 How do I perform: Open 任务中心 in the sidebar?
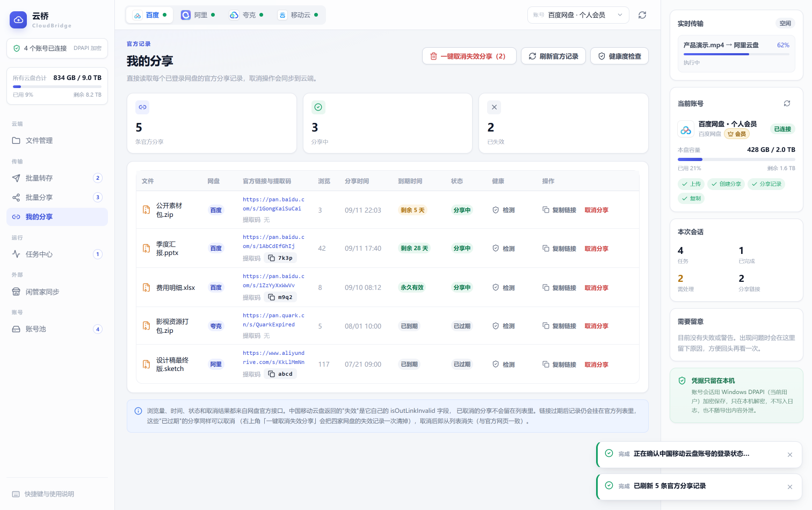(57, 254)
